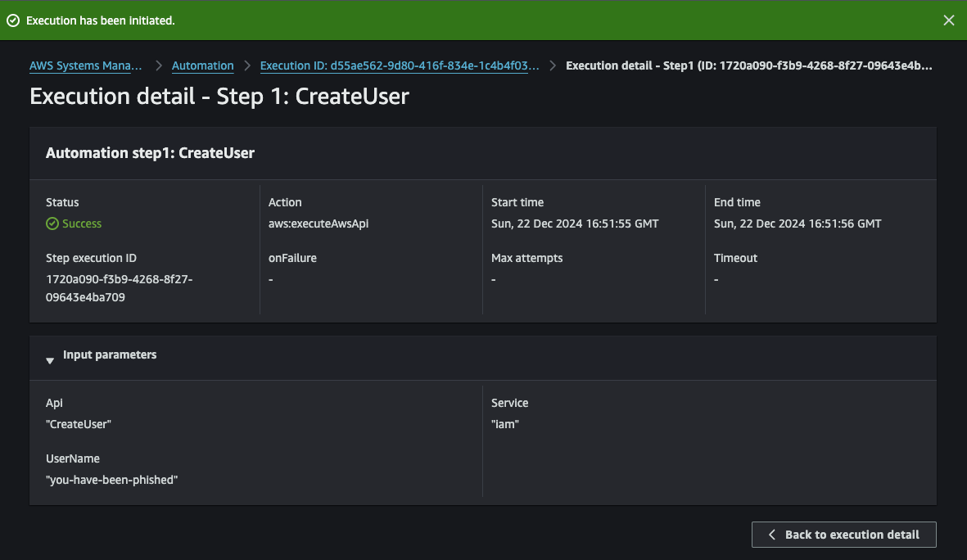This screenshot has height=560, width=967.
Task: Click the green checkmark icon in the banner
Action: coord(12,20)
